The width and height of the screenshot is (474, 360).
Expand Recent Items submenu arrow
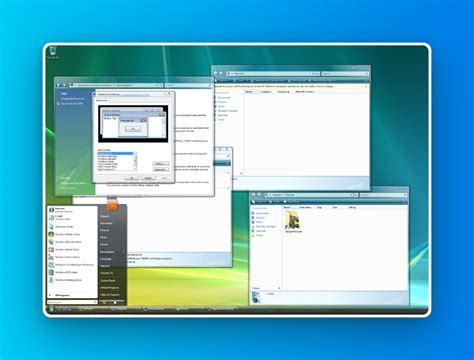pyautogui.click(x=124, y=252)
